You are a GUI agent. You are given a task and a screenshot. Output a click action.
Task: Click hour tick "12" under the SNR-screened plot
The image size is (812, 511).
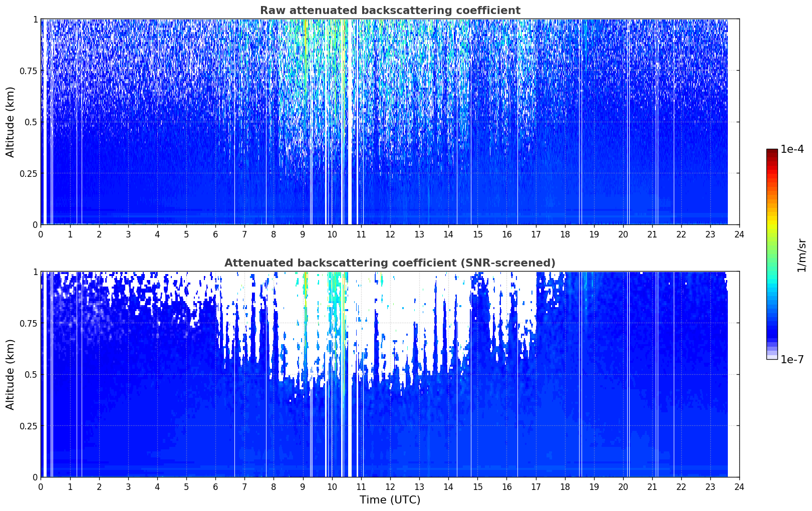click(x=390, y=486)
